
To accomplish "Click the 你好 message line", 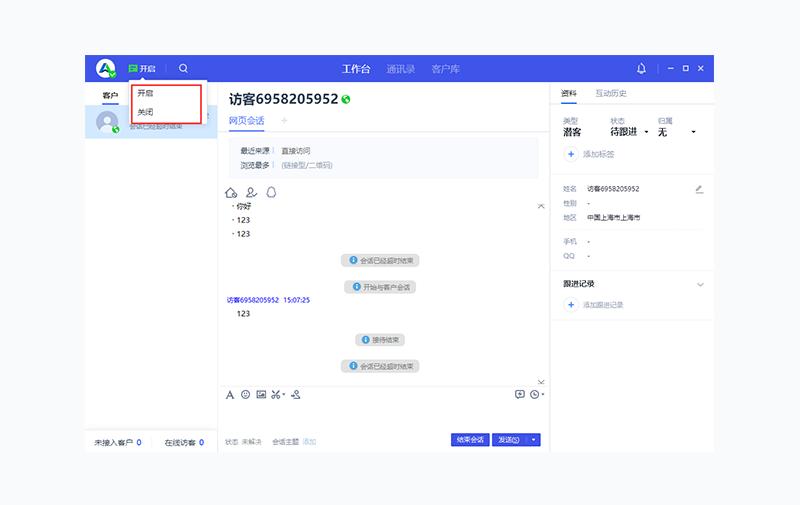I will coord(243,207).
